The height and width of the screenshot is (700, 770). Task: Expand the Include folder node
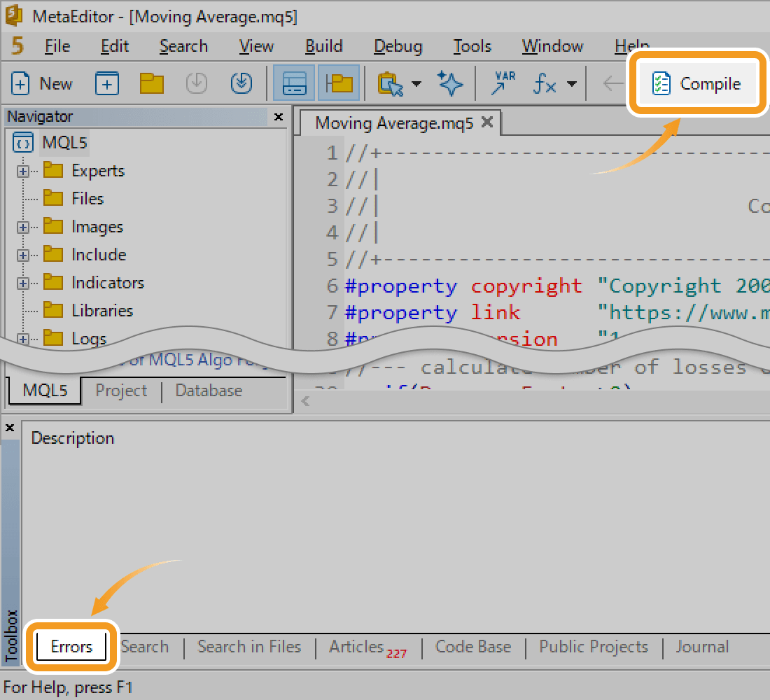[x=23, y=255]
